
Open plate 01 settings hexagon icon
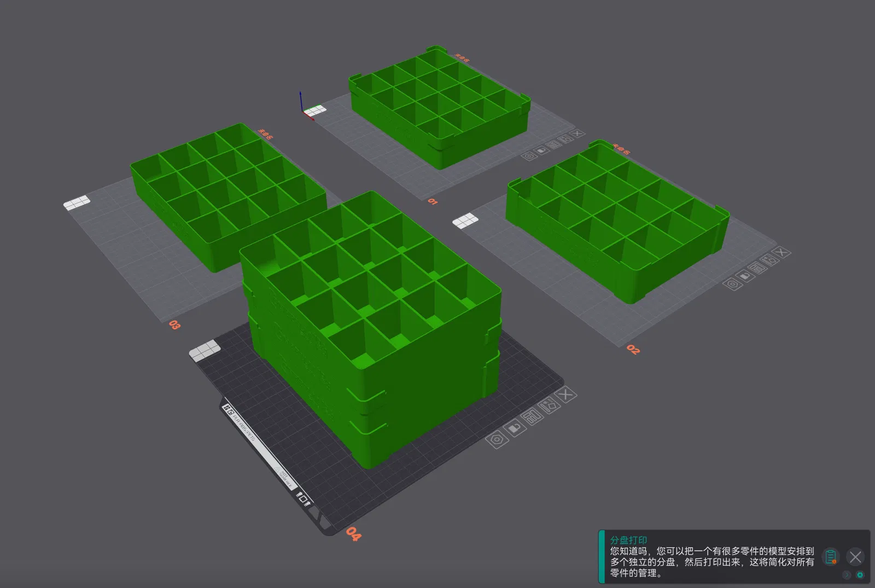pos(529,156)
